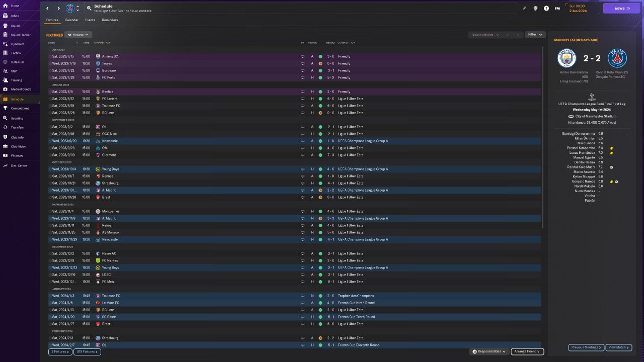Click the globe icon in the top bar
Image resolution: width=644 pixels, height=362 pixels.
coord(535,8)
